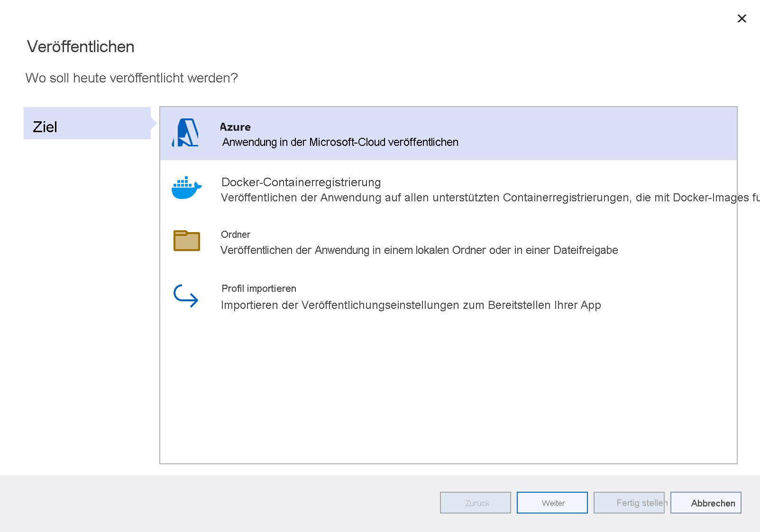Click the Profil importieren arrow icon
This screenshot has height=532, width=760.
pyautogui.click(x=185, y=296)
